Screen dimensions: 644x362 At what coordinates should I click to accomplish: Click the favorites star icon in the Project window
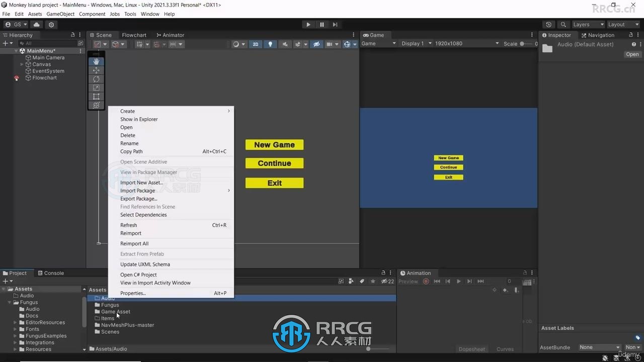(373, 281)
